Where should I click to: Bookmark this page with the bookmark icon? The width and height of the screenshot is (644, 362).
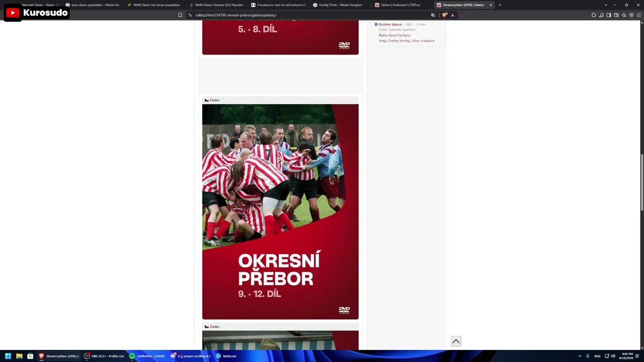pos(180,15)
